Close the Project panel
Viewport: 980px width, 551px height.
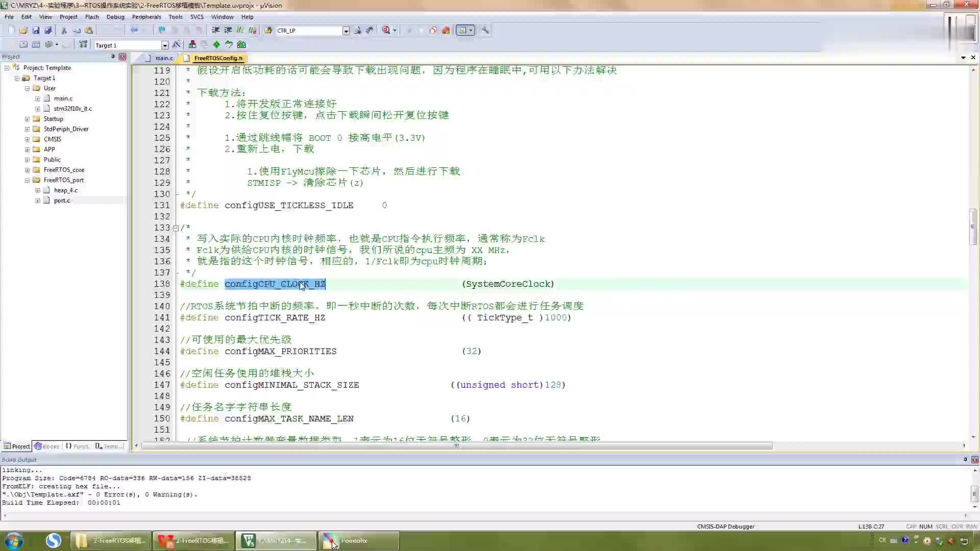122,57
